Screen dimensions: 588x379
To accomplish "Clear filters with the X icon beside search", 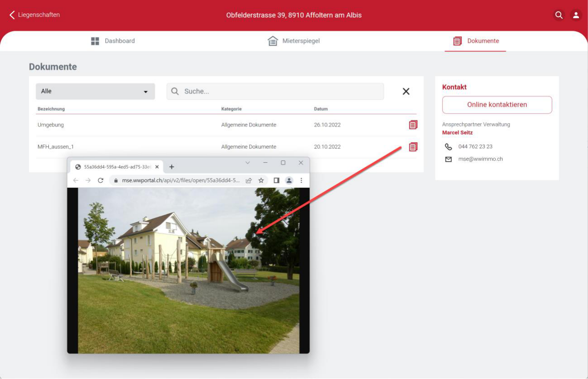I will click(406, 91).
